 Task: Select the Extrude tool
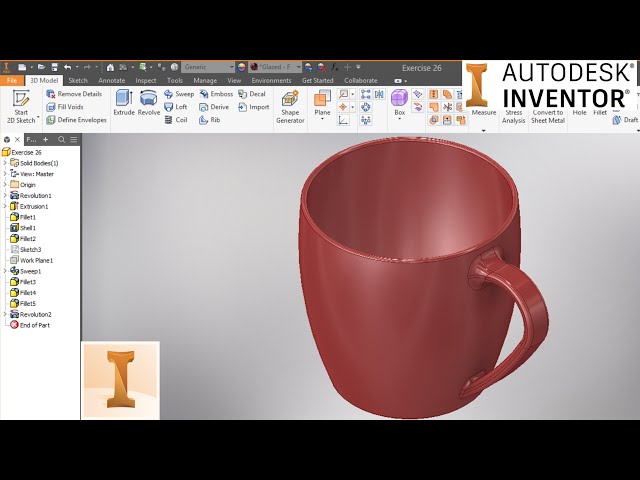click(124, 103)
